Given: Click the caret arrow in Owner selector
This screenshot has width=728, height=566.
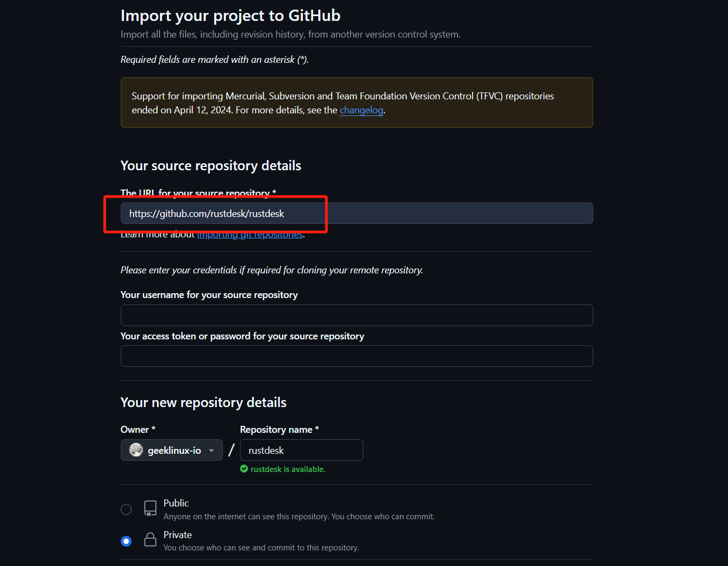Looking at the screenshot, I should (x=212, y=451).
